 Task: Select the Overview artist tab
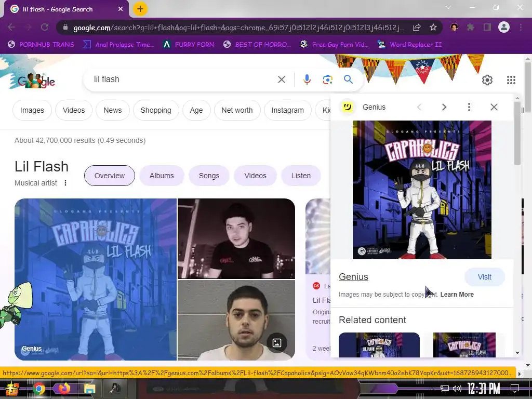(x=110, y=176)
